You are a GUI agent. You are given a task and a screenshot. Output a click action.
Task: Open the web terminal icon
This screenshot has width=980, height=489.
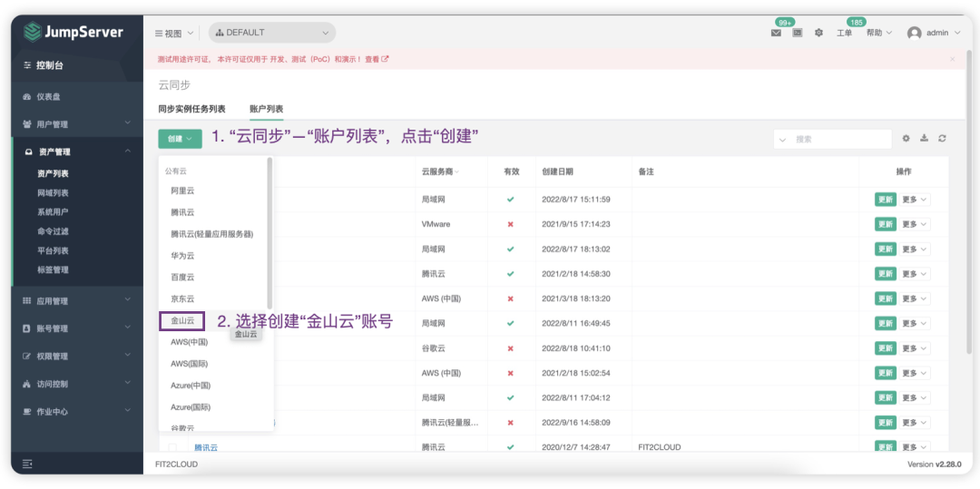798,33
